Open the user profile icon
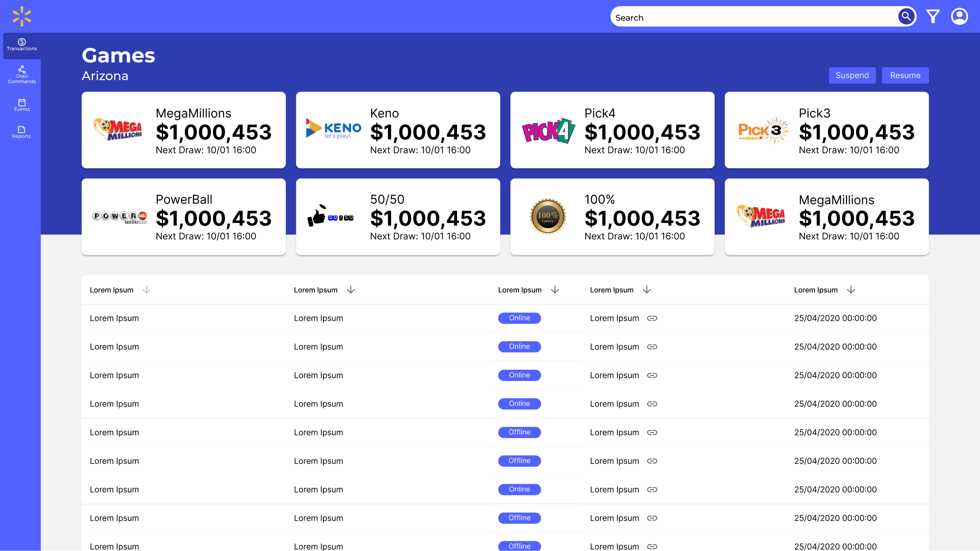980x551 pixels. (959, 17)
